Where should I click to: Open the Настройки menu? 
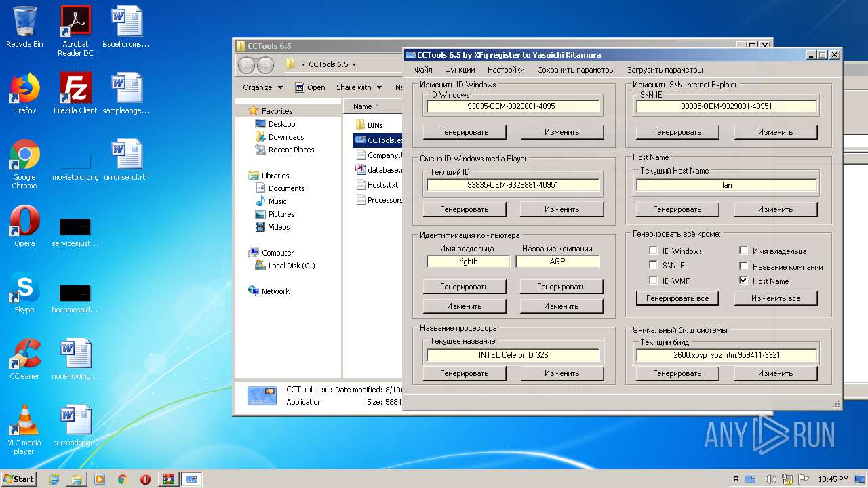click(506, 70)
